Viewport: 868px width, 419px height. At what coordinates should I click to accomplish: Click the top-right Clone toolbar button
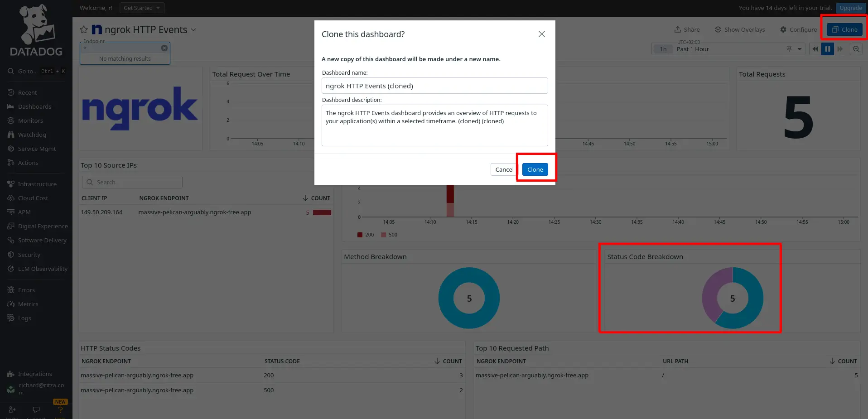tap(844, 29)
